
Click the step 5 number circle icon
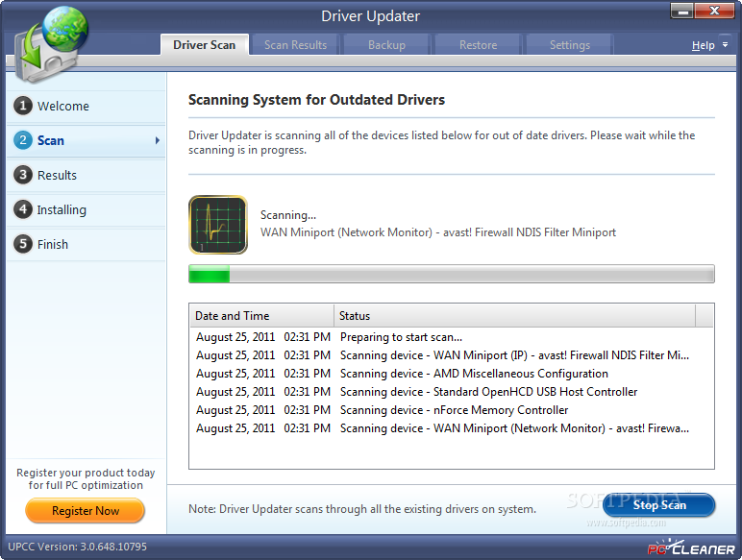point(23,244)
